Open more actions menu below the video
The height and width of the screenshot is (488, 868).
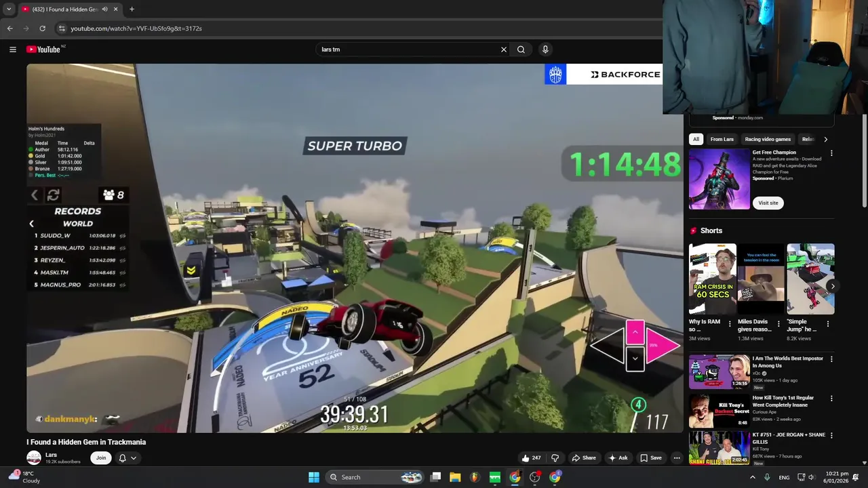[x=677, y=458]
